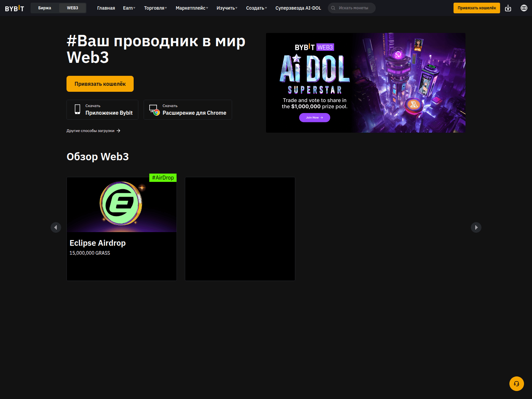Switch to Биржа mode
The width and height of the screenshot is (532, 399).
point(45,8)
